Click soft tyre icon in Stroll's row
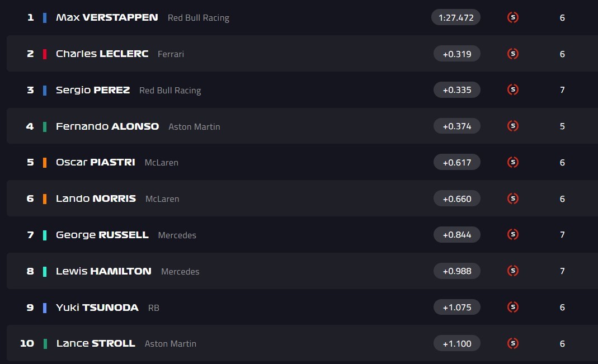 tap(512, 343)
